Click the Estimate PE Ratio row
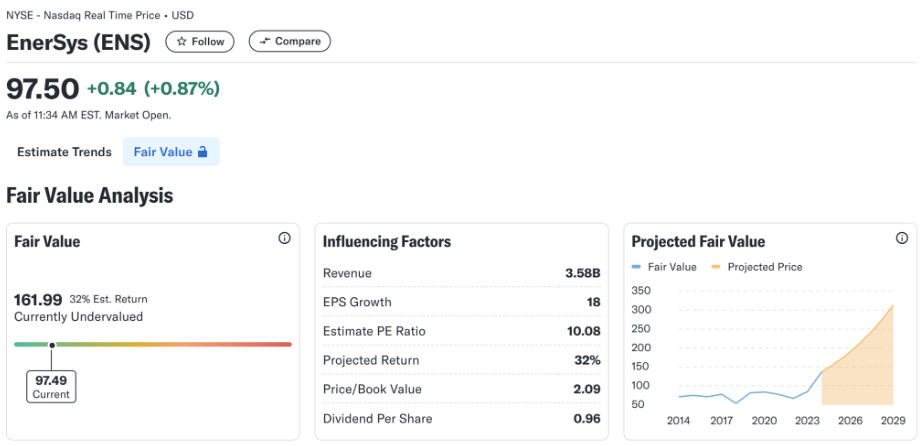Screen dimensions: 922x446 click(462, 331)
